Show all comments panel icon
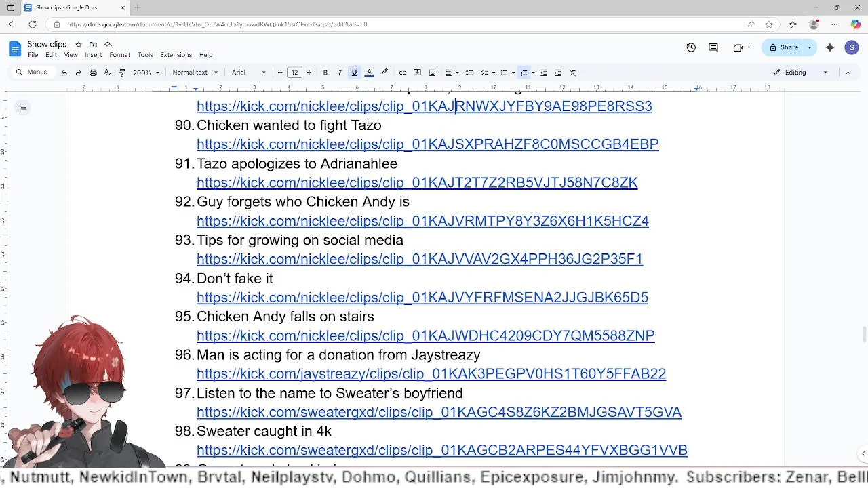This screenshot has width=868, height=488. point(713,47)
